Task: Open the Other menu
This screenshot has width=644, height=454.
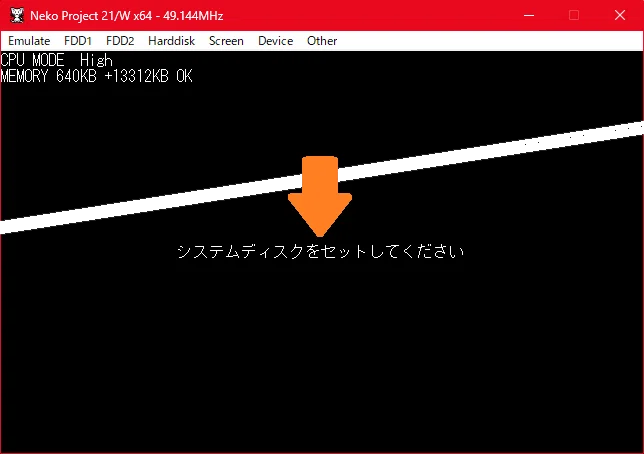Action: coord(322,41)
